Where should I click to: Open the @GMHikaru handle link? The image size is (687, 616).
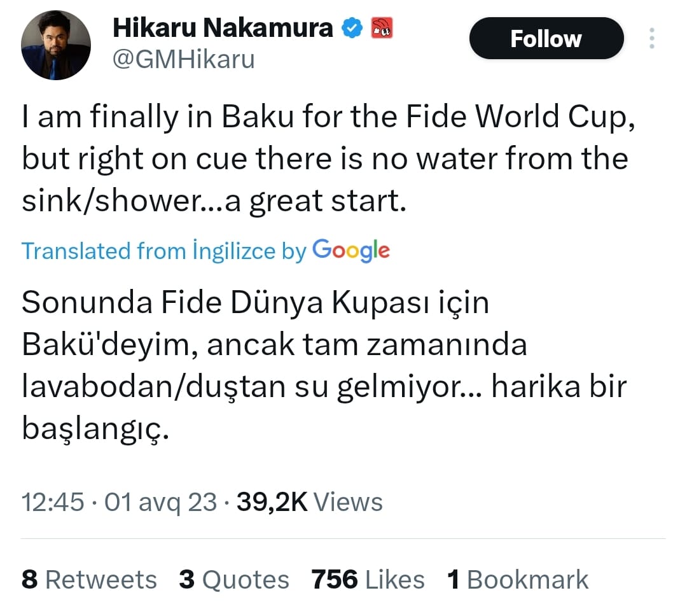tap(183, 59)
